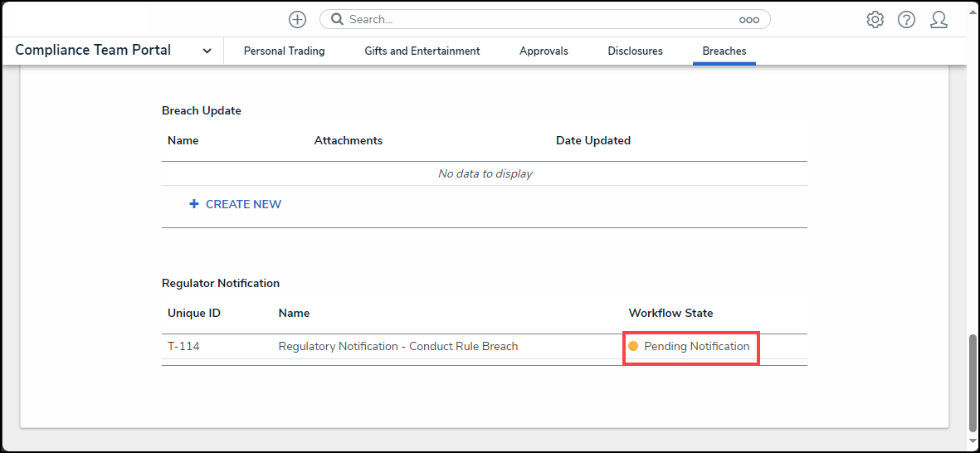Click the Workflow State column header
The image size is (980, 453).
point(670,313)
